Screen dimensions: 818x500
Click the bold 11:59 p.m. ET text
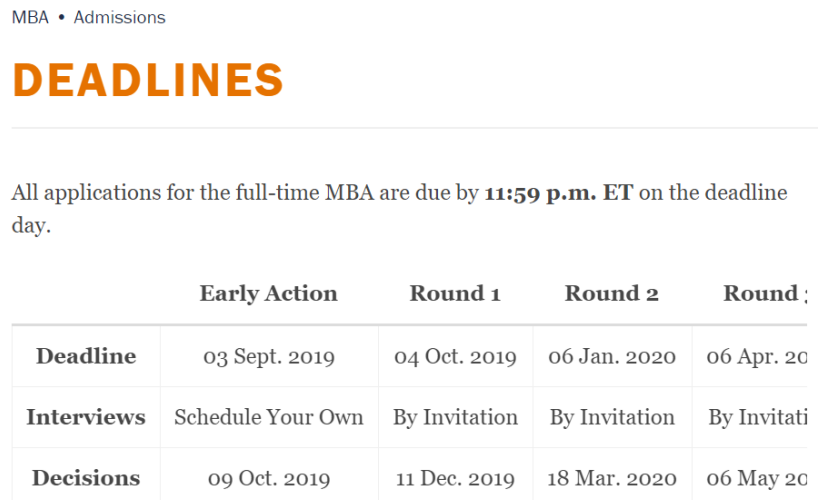point(558,193)
